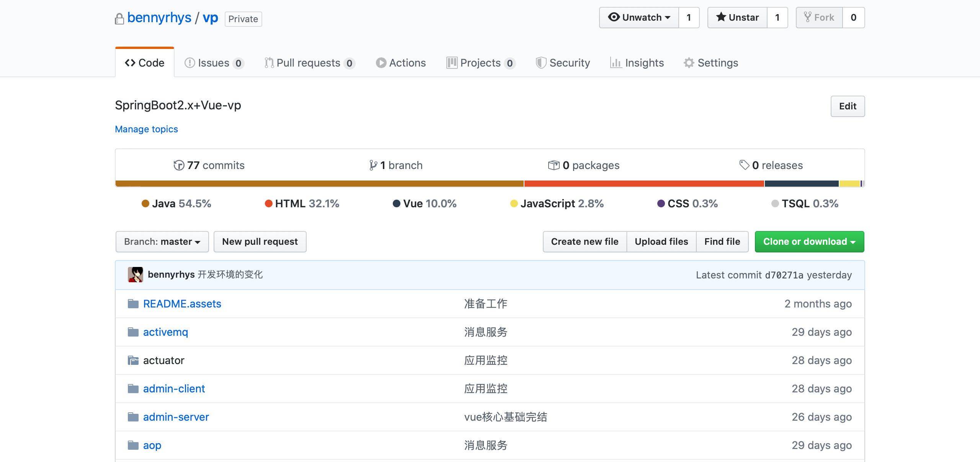This screenshot has height=462, width=980.
Task: Open the latest commit message link
Action: click(230, 275)
